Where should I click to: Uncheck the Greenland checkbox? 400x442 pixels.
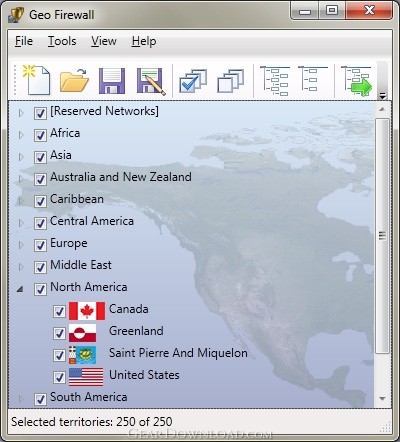pos(59,333)
